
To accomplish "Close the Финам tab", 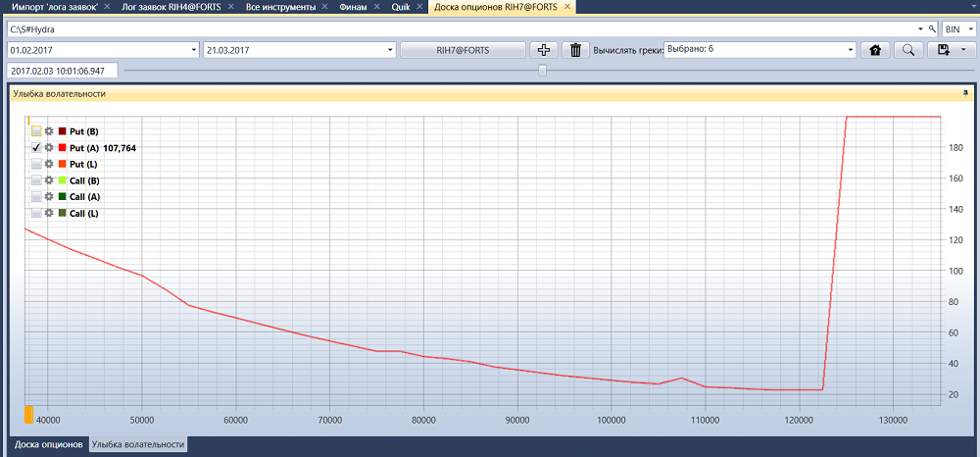I will click(375, 7).
